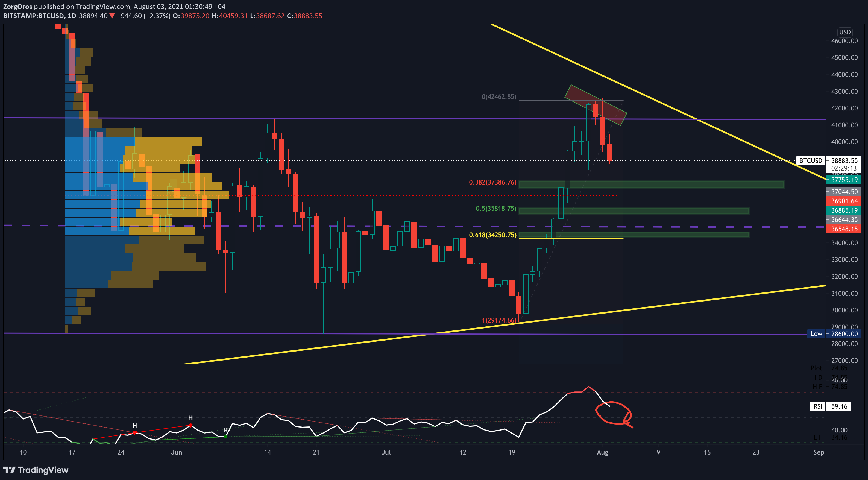Viewport: 868px width, 480px height.
Task: Click the date 12 on the time axis
Action: tap(463, 452)
